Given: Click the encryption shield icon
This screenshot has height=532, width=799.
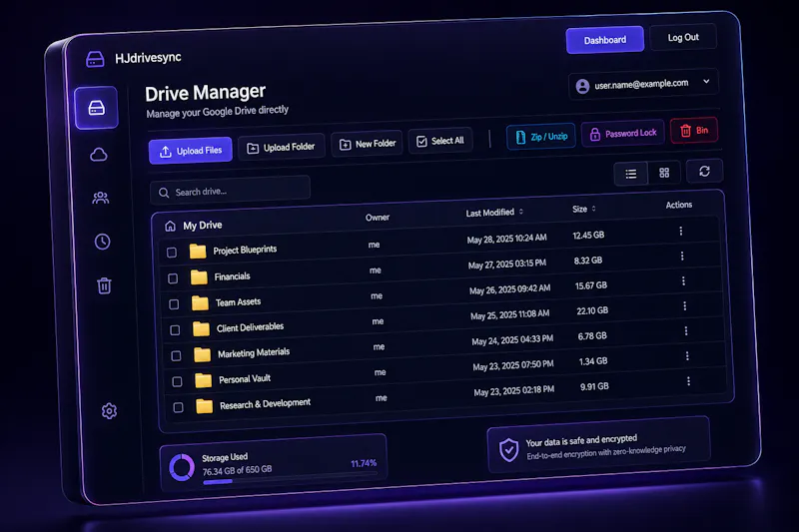Looking at the screenshot, I should point(508,450).
